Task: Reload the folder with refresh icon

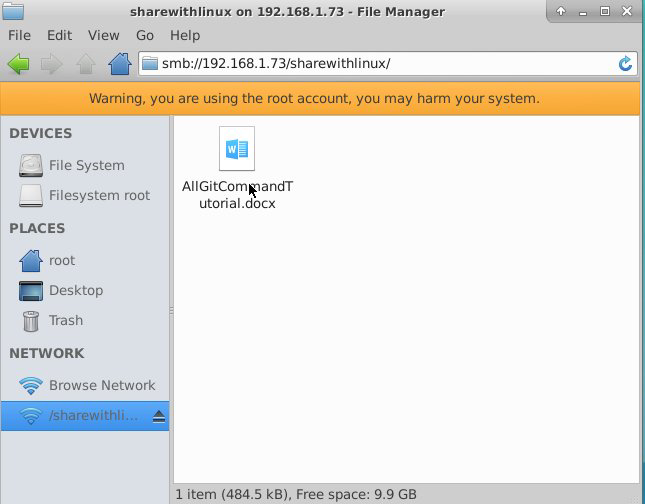Action: click(625, 63)
